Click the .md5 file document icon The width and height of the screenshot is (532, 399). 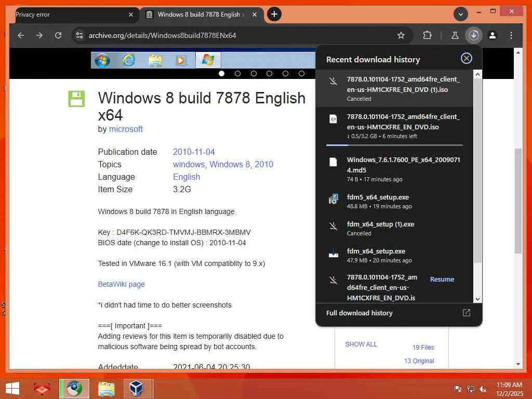click(333, 162)
